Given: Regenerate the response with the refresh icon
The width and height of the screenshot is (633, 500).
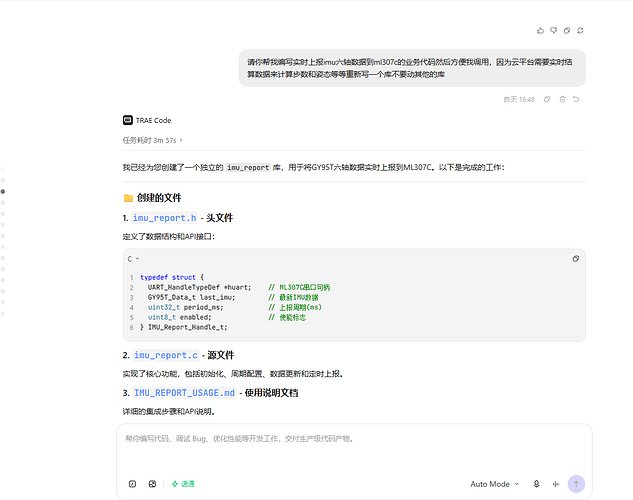Looking at the screenshot, I should coord(580,30).
